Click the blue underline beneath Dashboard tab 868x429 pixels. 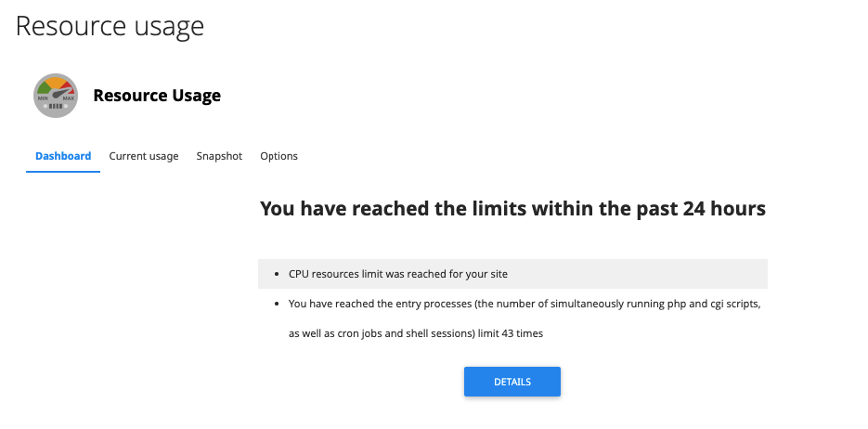coord(63,173)
